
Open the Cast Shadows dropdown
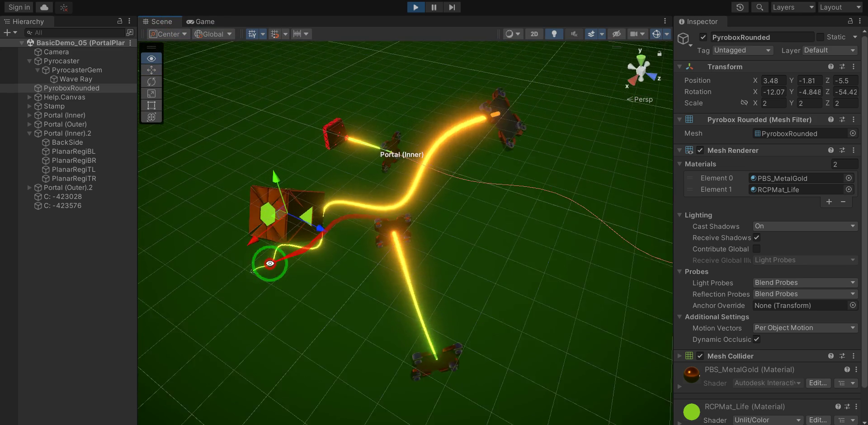pos(805,226)
